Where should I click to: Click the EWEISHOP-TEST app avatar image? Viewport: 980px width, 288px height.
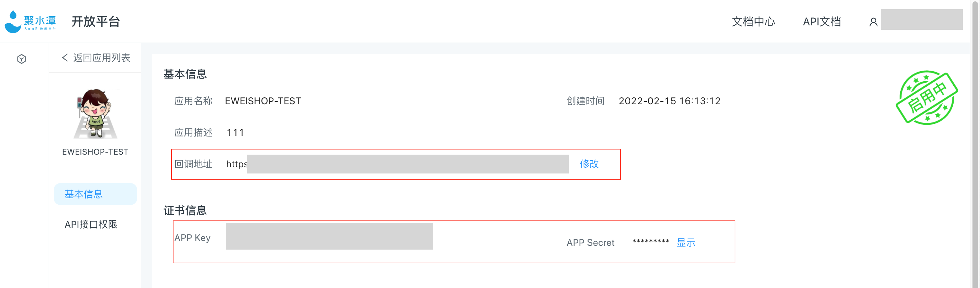point(95,113)
